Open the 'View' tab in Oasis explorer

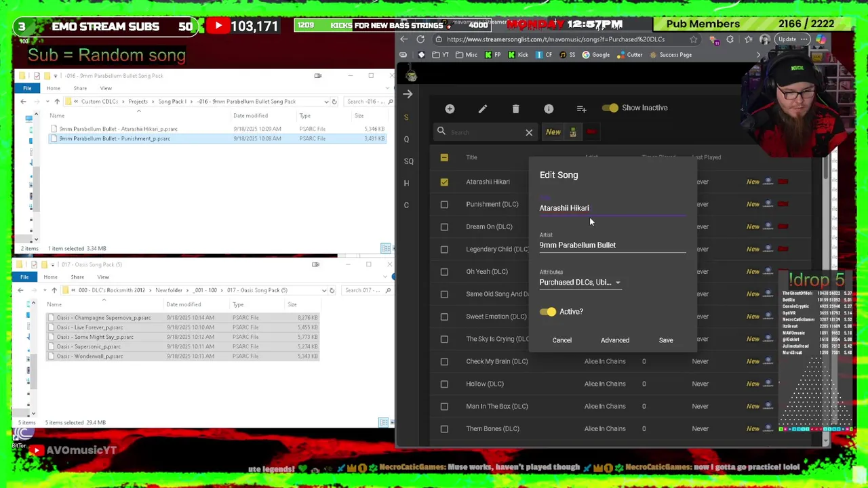click(103, 277)
